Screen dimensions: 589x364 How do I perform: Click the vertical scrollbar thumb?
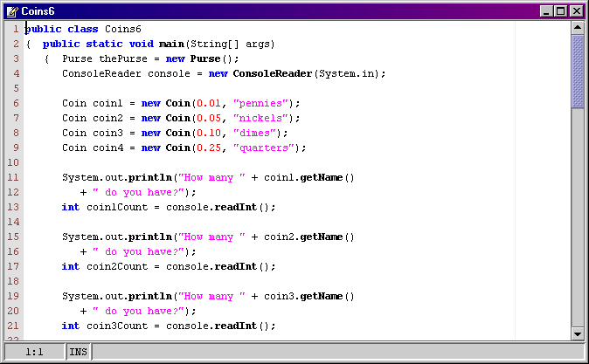pyautogui.click(x=578, y=71)
